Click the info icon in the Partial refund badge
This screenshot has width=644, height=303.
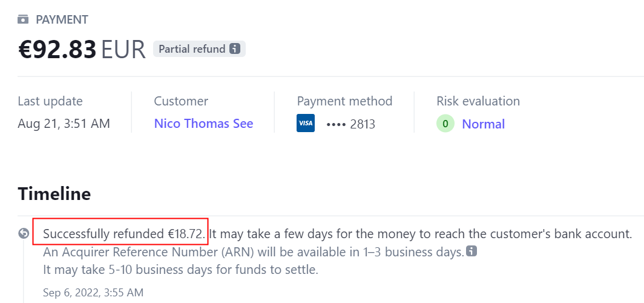tap(235, 49)
